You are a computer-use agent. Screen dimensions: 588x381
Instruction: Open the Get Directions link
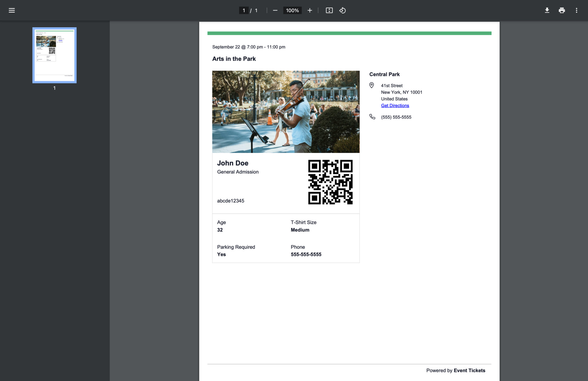395,105
